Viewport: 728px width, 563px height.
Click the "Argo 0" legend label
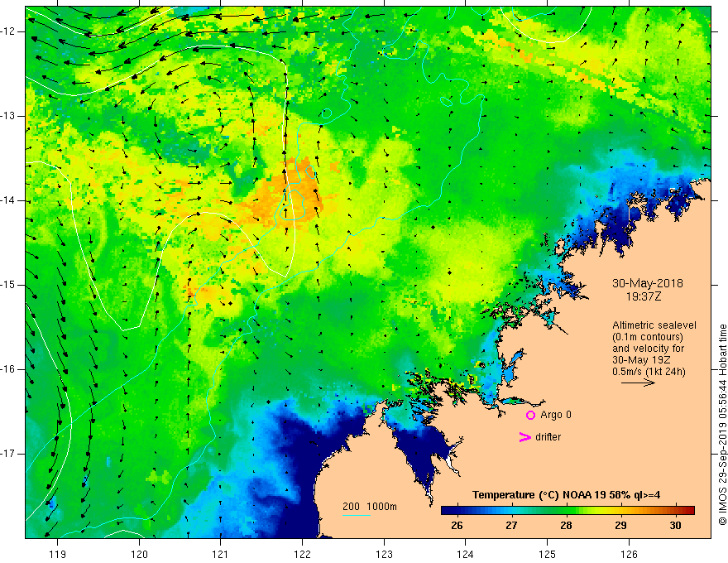pyautogui.click(x=556, y=415)
